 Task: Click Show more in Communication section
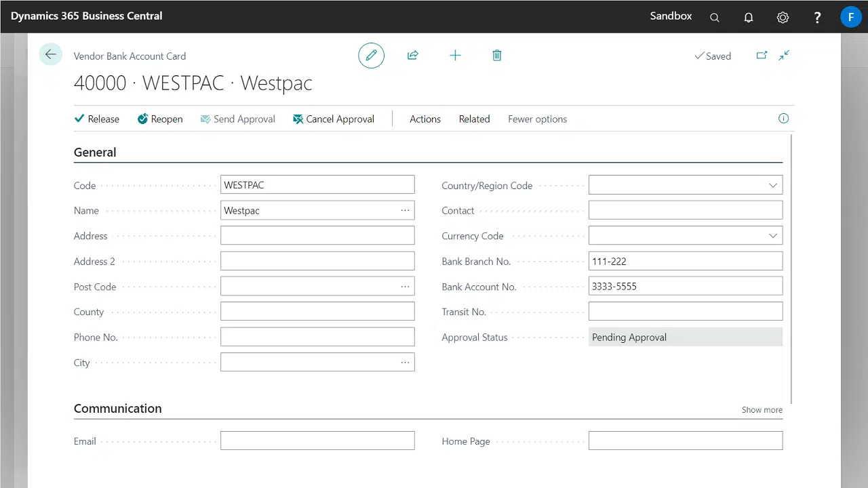pyautogui.click(x=762, y=410)
